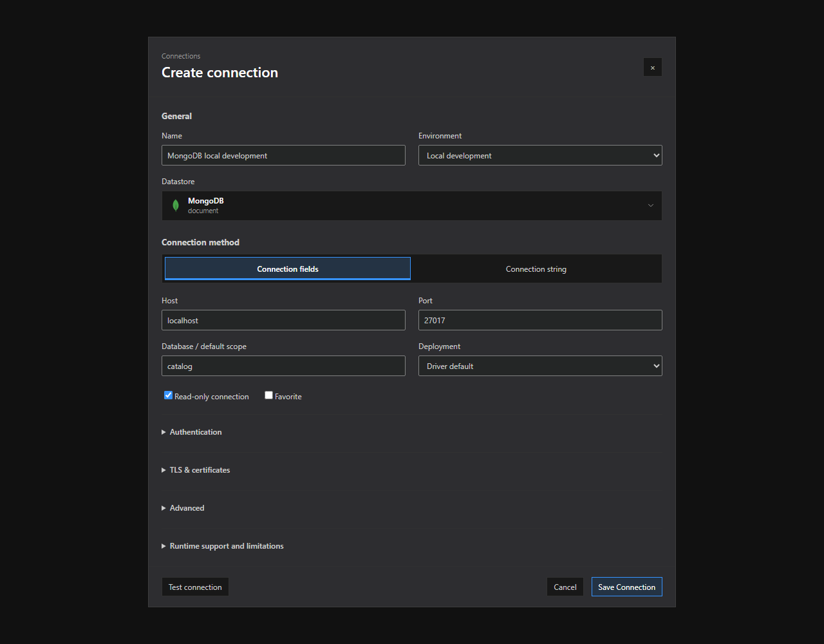Edit the Port field value
824x644 pixels.
(x=540, y=320)
